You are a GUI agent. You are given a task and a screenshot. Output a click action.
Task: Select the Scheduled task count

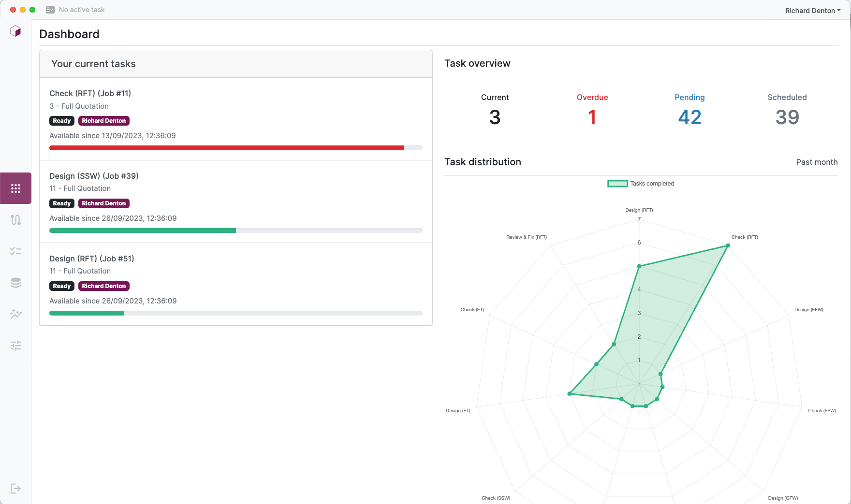pyautogui.click(x=787, y=117)
